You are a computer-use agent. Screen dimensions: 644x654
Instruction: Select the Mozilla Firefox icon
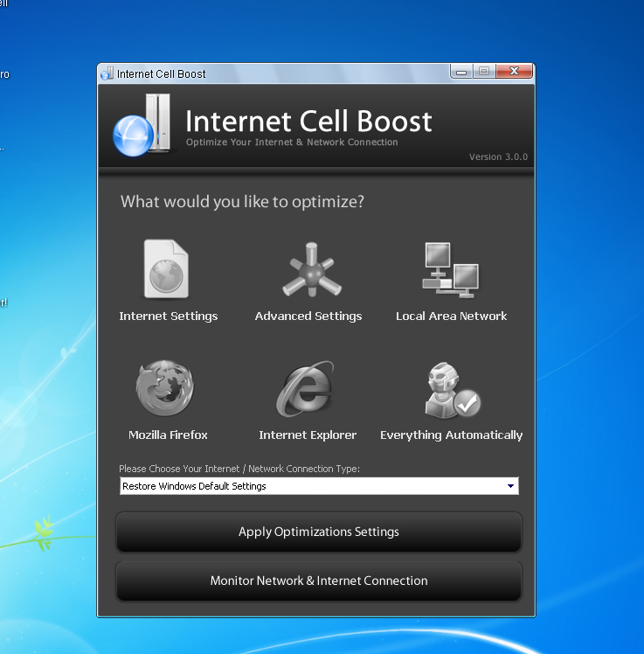click(x=165, y=388)
